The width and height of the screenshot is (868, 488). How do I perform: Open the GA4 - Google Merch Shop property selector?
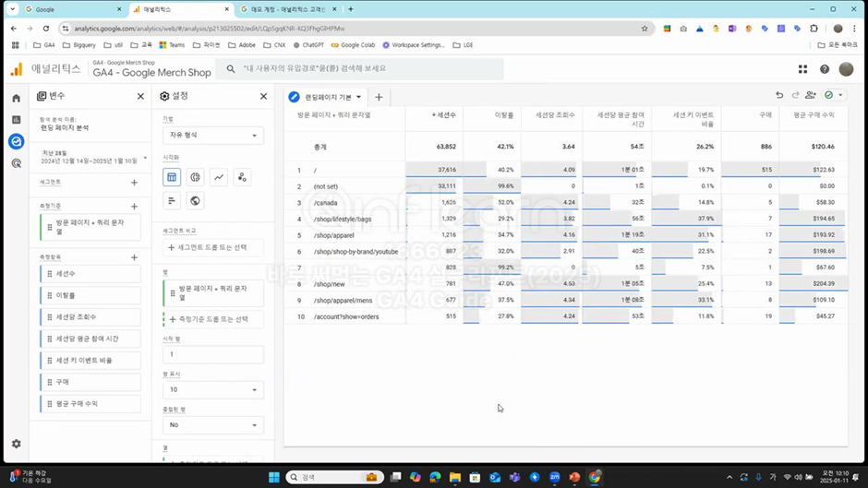151,69
